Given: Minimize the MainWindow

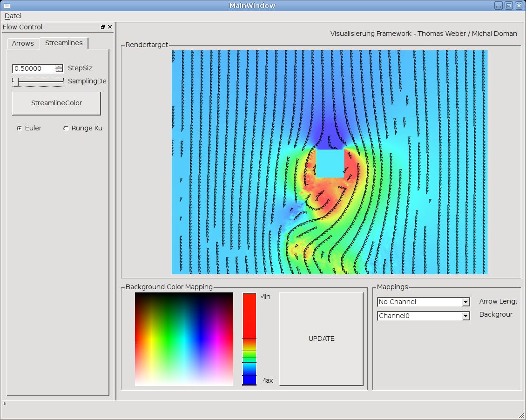Looking at the screenshot, I should pos(499,6).
